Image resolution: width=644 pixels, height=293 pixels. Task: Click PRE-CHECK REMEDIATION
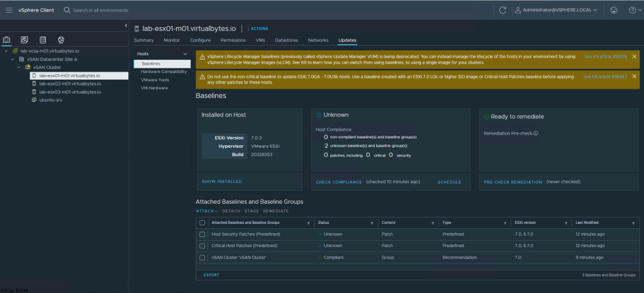(513, 182)
